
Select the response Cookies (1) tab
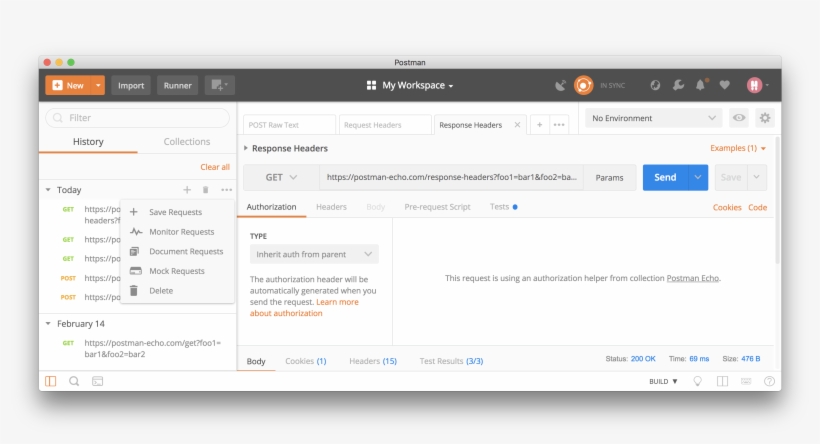click(x=305, y=361)
